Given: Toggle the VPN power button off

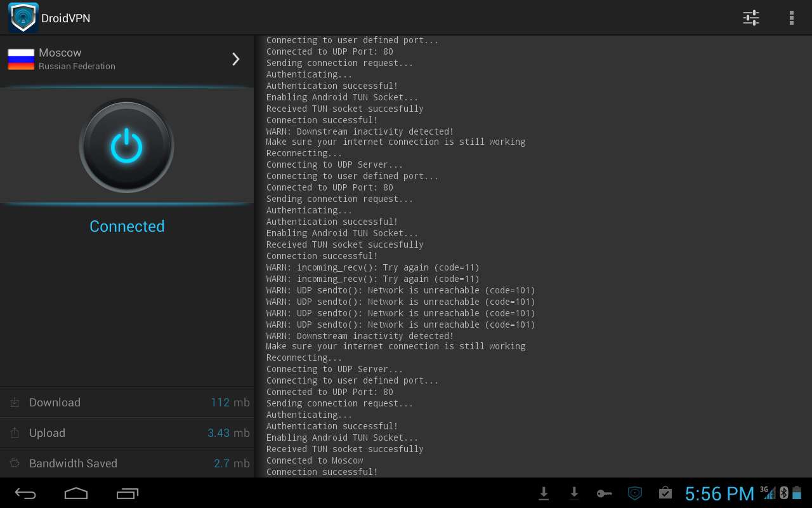Looking at the screenshot, I should (127, 146).
